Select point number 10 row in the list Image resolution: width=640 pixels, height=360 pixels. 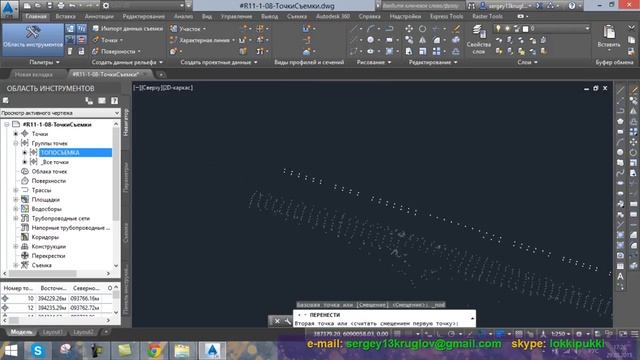tap(57, 298)
